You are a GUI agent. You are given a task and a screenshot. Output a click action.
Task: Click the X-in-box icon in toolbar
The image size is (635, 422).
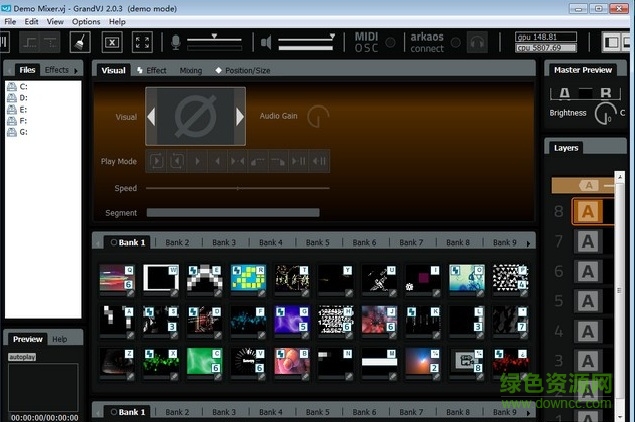112,42
